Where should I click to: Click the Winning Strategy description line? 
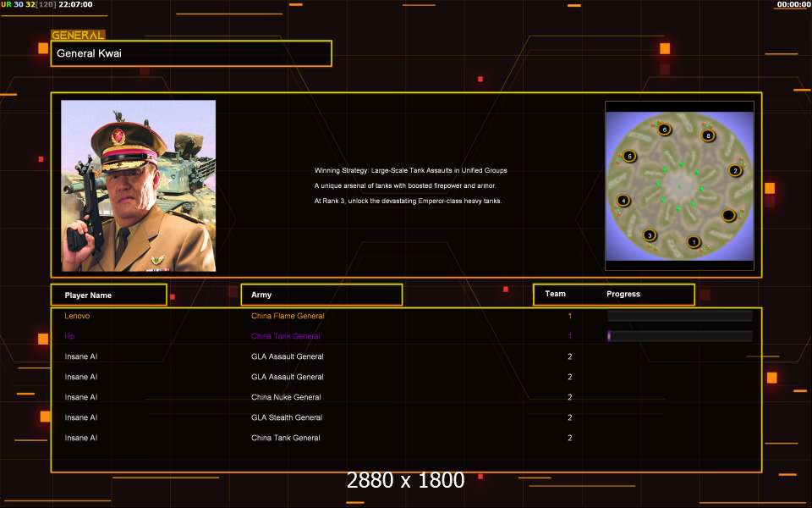click(411, 170)
